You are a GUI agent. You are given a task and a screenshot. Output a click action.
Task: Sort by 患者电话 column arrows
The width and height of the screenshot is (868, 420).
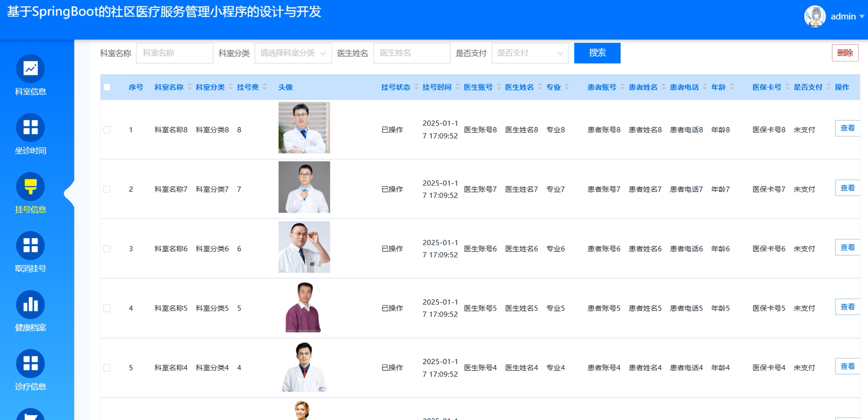pyautogui.click(x=705, y=87)
